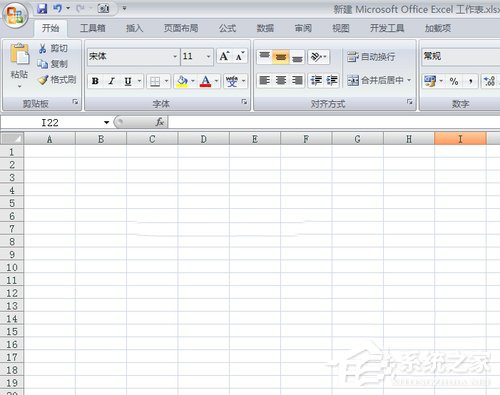Switch to the 审阅 Review tab
The width and height of the screenshot is (500, 395).
[303, 28]
